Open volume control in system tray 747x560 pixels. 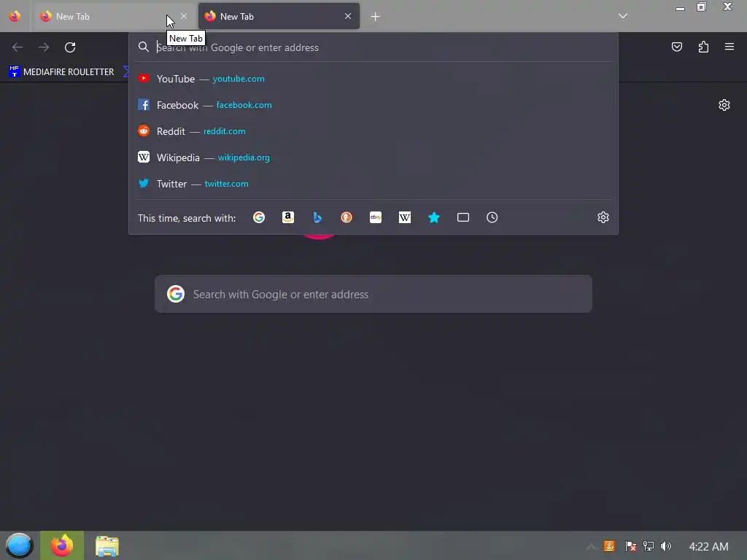click(666, 546)
